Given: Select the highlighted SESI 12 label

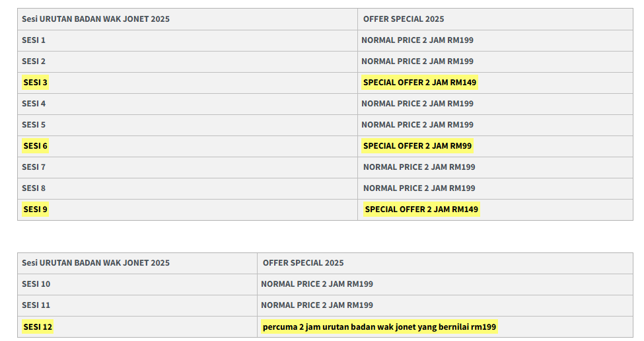Looking at the screenshot, I should click(x=38, y=326).
